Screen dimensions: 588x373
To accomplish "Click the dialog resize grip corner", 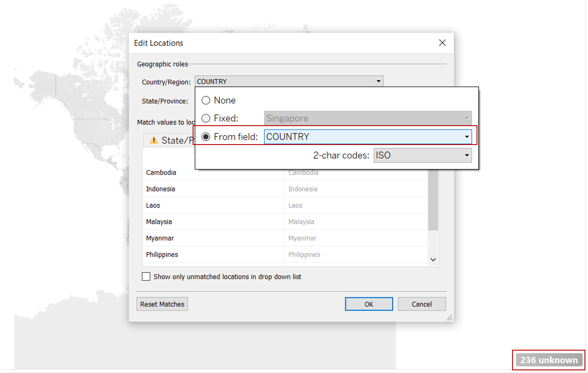I will pyautogui.click(x=449, y=318).
